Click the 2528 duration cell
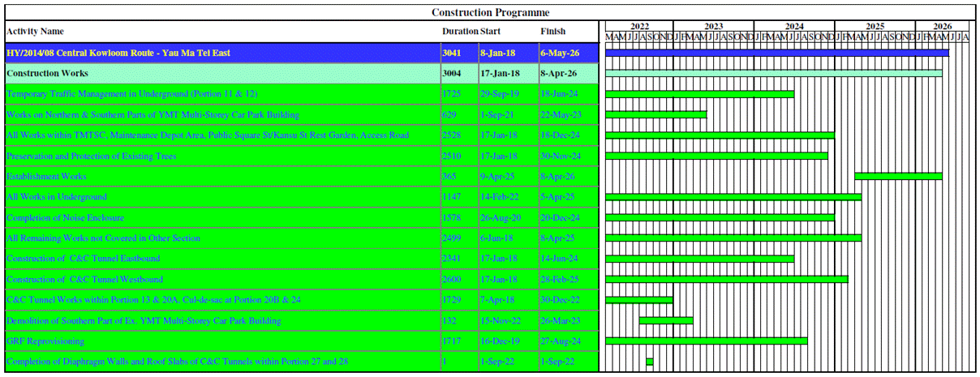The image size is (980, 377). 452,135
